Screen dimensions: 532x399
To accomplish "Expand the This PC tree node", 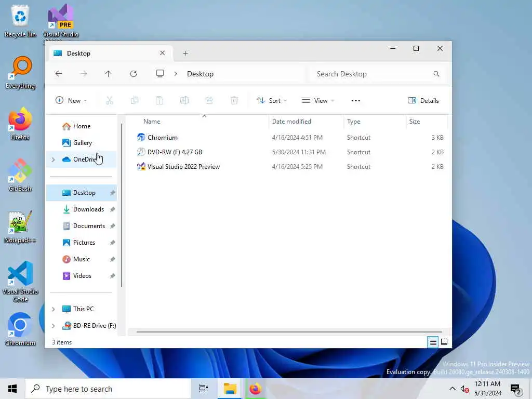I will click(x=54, y=309).
